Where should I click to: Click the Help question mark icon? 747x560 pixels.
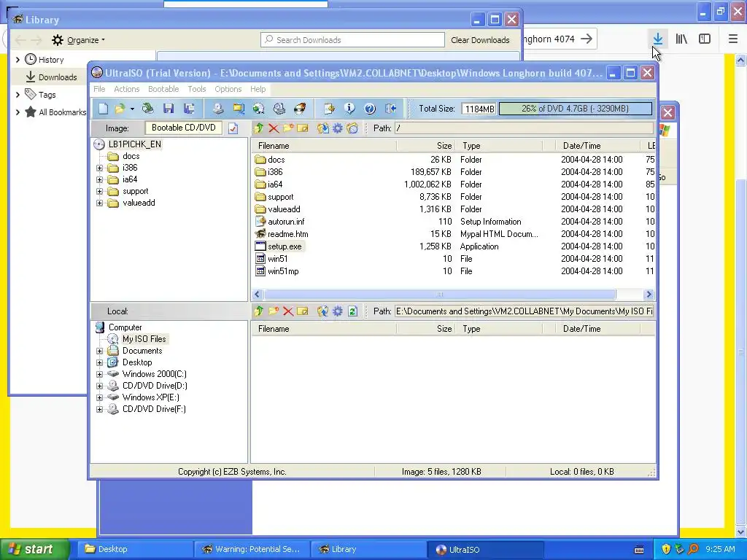point(370,109)
